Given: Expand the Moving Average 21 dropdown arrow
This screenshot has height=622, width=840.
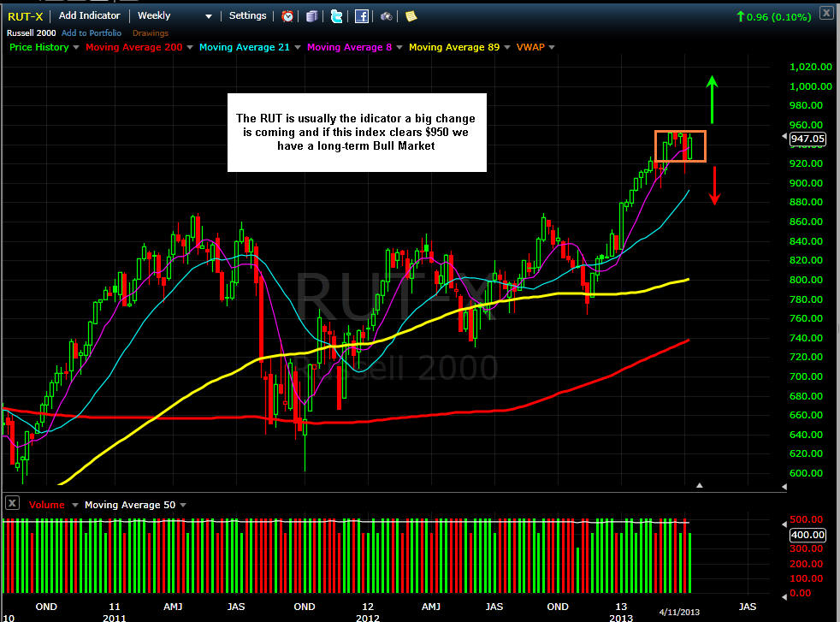Looking at the screenshot, I should click(x=298, y=48).
